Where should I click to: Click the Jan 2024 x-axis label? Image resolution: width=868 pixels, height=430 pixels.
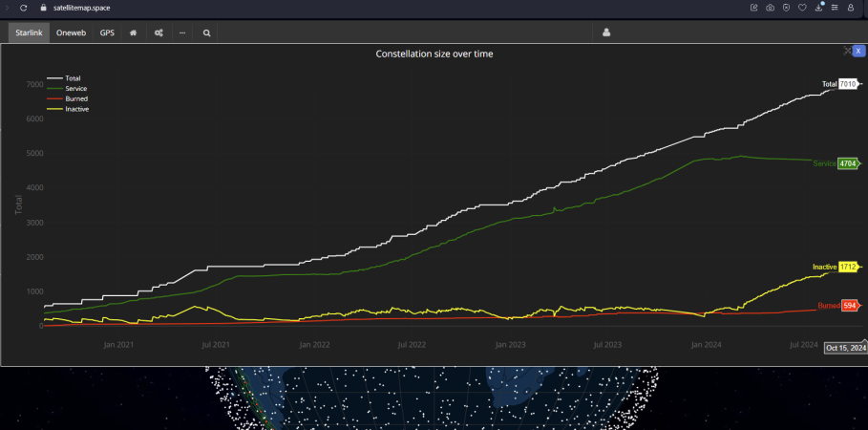(x=706, y=345)
